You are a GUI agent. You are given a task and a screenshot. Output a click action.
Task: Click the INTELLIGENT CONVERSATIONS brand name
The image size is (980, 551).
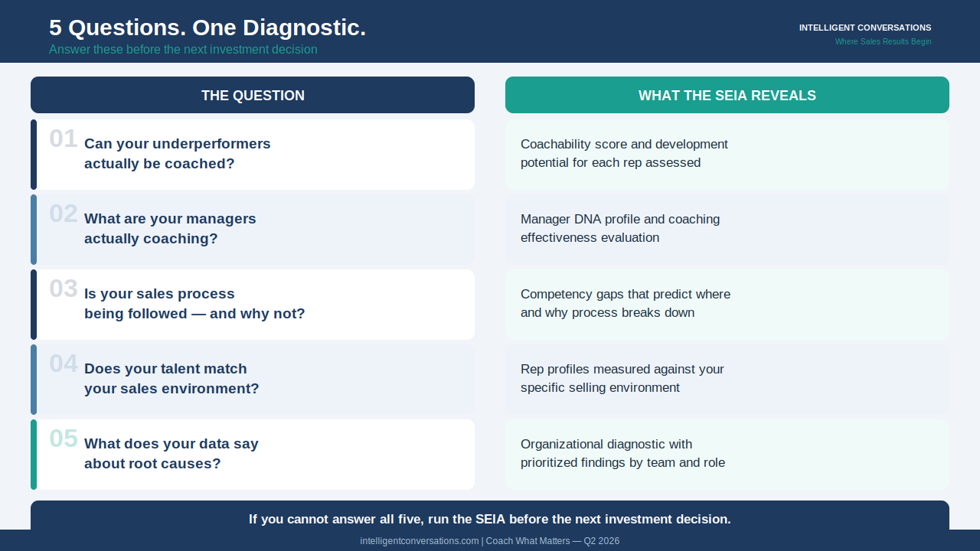(x=865, y=28)
